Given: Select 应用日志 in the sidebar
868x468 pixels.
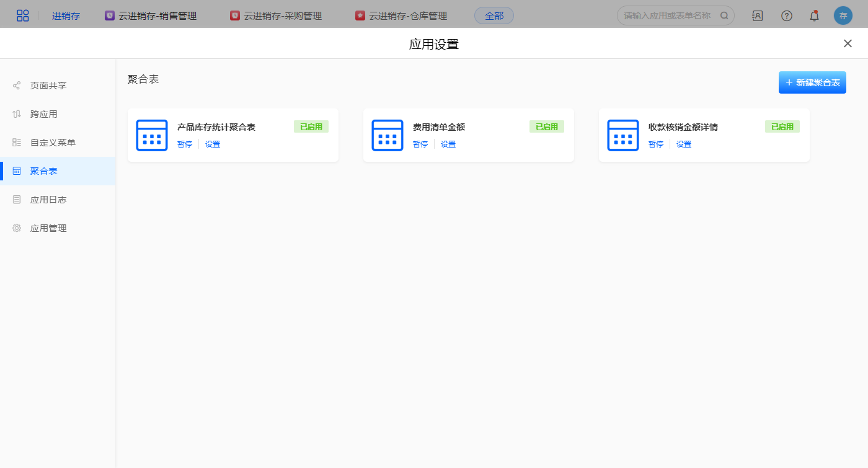Looking at the screenshot, I should coord(48,200).
